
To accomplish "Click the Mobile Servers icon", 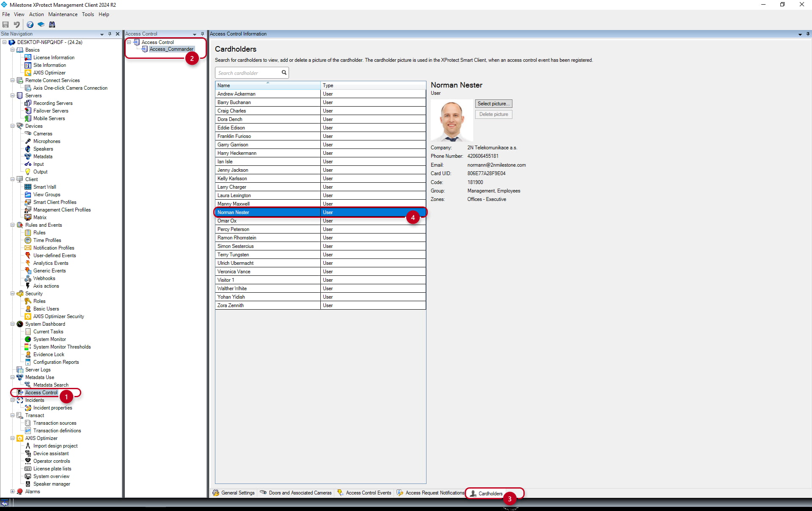I will [28, 118].
